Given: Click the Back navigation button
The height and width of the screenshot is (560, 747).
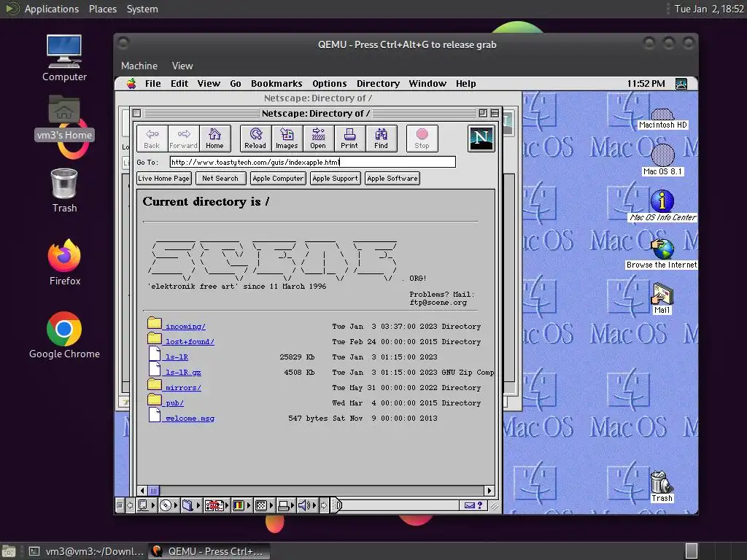Looking at the screenshot, I should (152, 139).
